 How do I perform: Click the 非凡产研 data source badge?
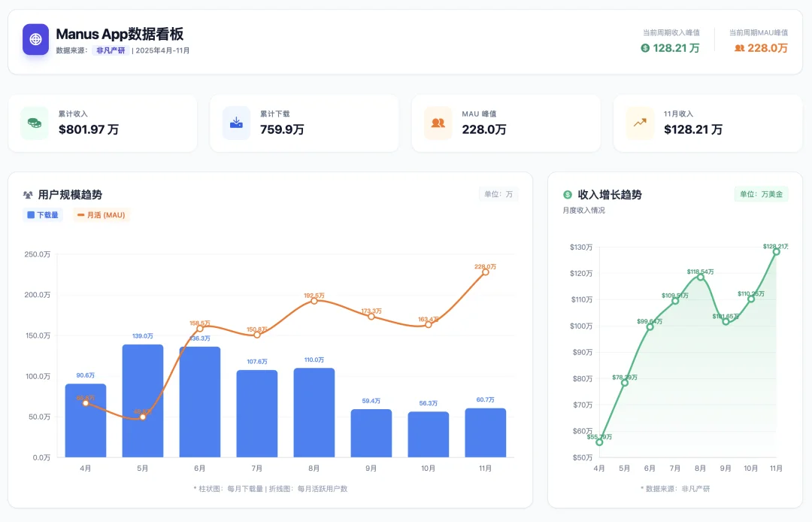(x=111, y=51)
